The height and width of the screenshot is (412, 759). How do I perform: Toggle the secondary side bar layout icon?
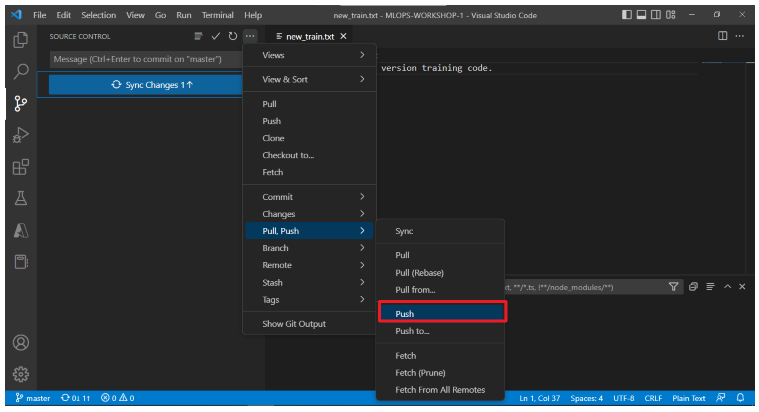(x=656, y=15)
